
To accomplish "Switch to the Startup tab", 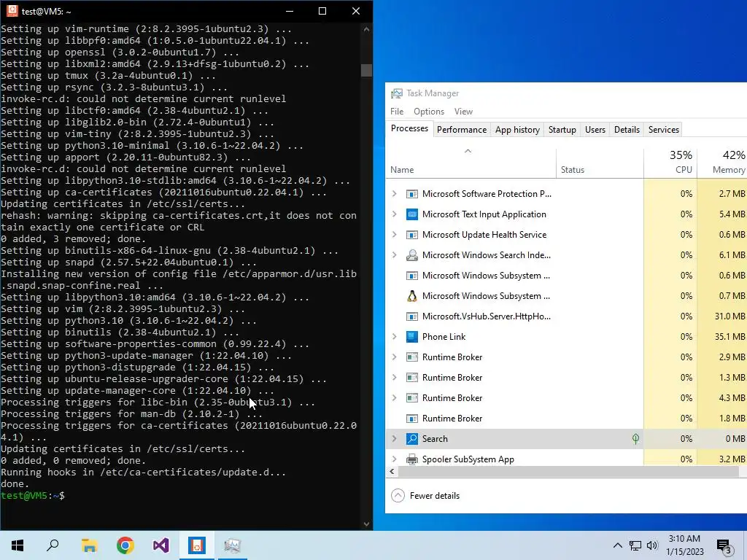I will 562,130.
